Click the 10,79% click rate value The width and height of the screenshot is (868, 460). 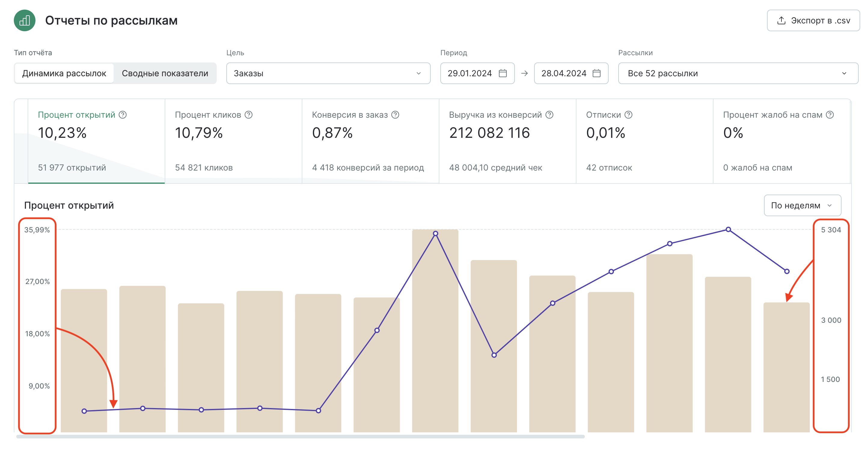coord(199,133)
